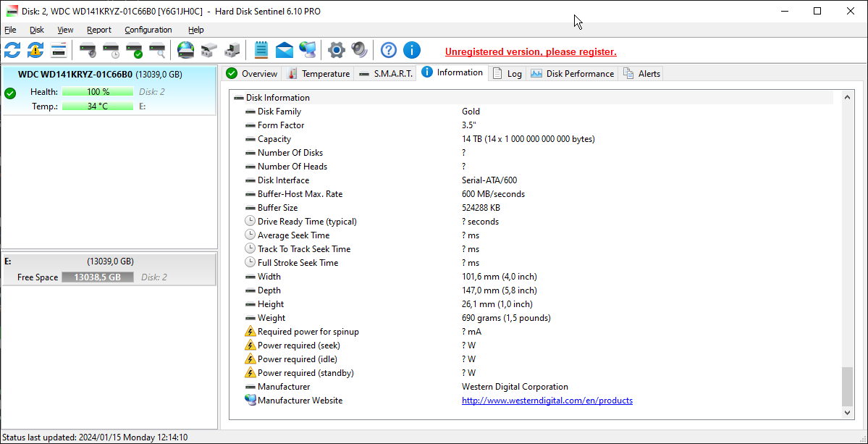The image size is (868, 444).
Task: Click the Track To Track Seek Time row
Action: click(x=539, y=249)
